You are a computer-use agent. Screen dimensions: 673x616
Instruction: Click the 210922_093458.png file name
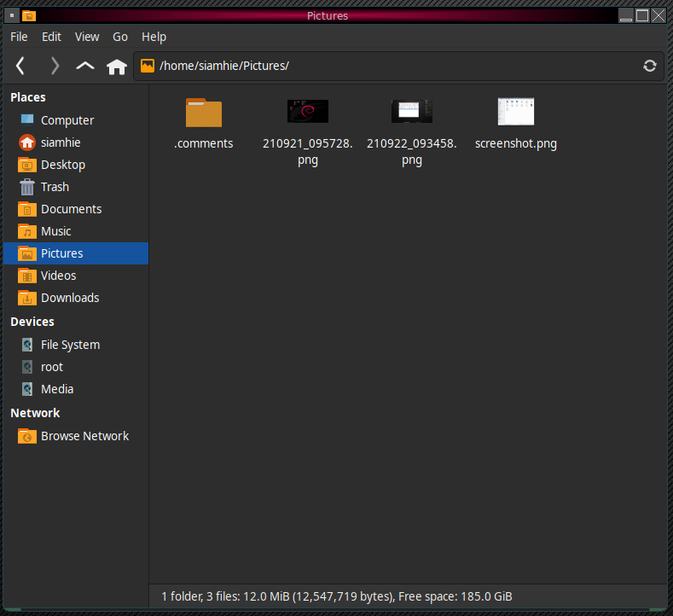pyautogui.click(x=412, y=152)
